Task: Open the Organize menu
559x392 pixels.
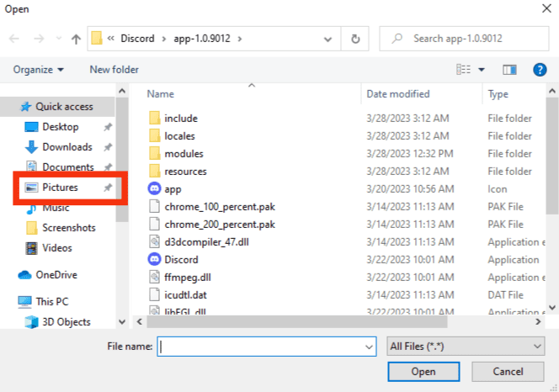Action: click(x=38, y=70)
